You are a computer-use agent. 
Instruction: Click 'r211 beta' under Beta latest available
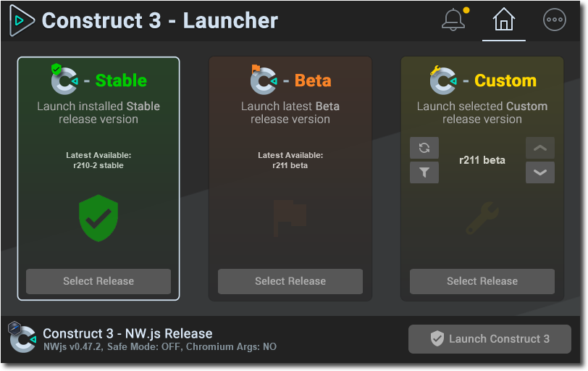click(x=290, y=165)
